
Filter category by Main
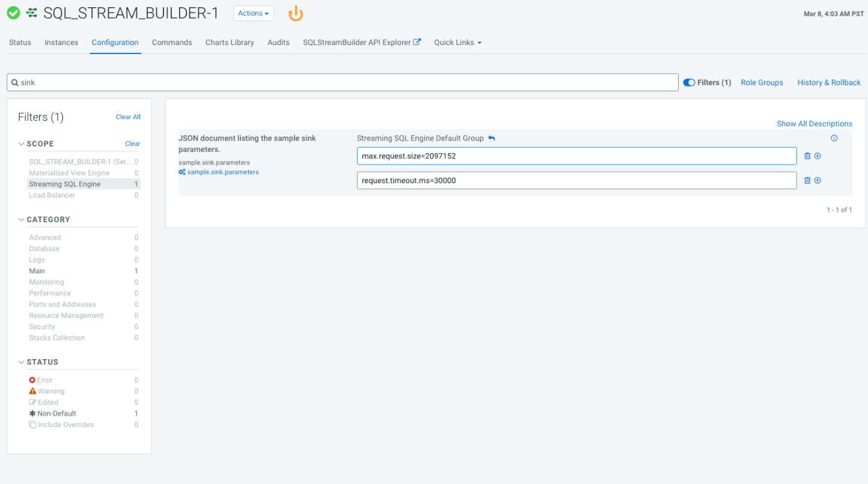coord(84,271)
